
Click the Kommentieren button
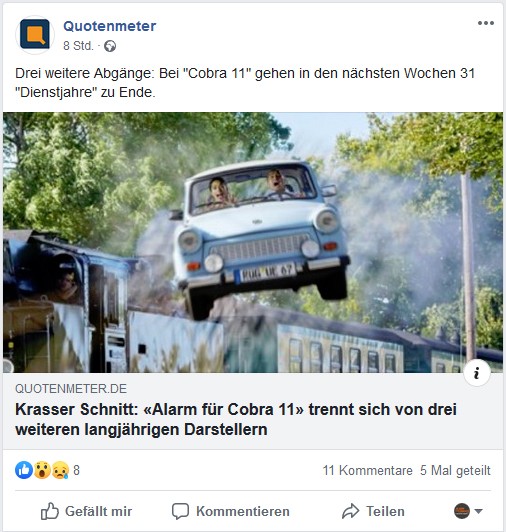click(x=231, y=511)
